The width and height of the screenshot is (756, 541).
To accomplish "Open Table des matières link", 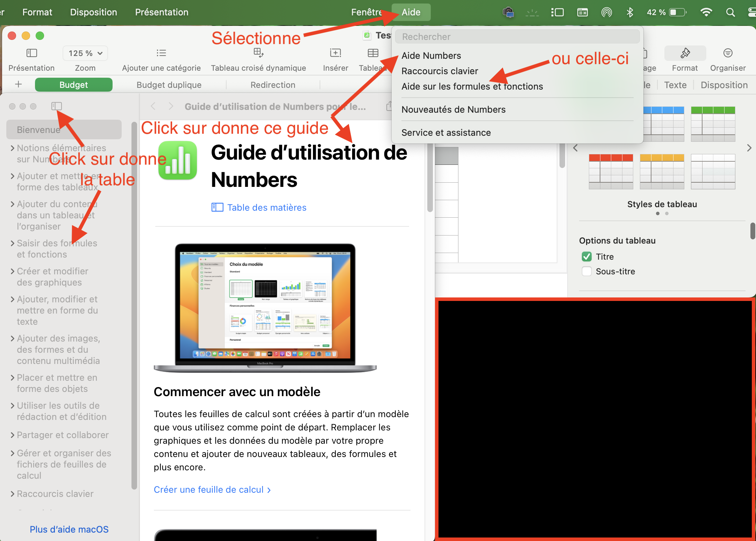I will (266, 208).
